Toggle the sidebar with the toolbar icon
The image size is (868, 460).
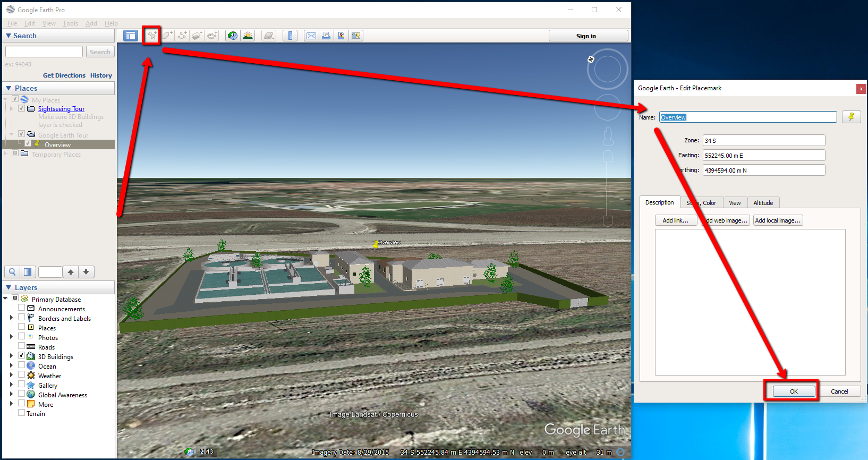131,36
